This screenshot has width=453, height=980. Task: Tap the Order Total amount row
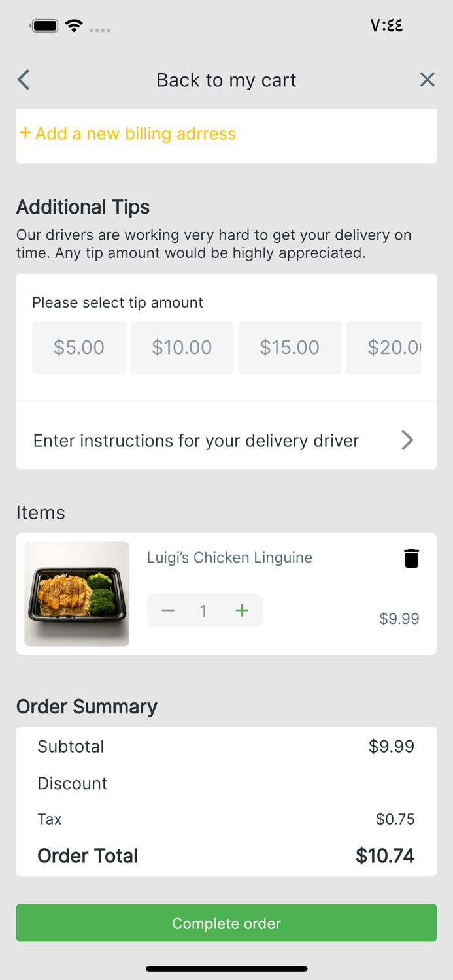tap(226, 856)
